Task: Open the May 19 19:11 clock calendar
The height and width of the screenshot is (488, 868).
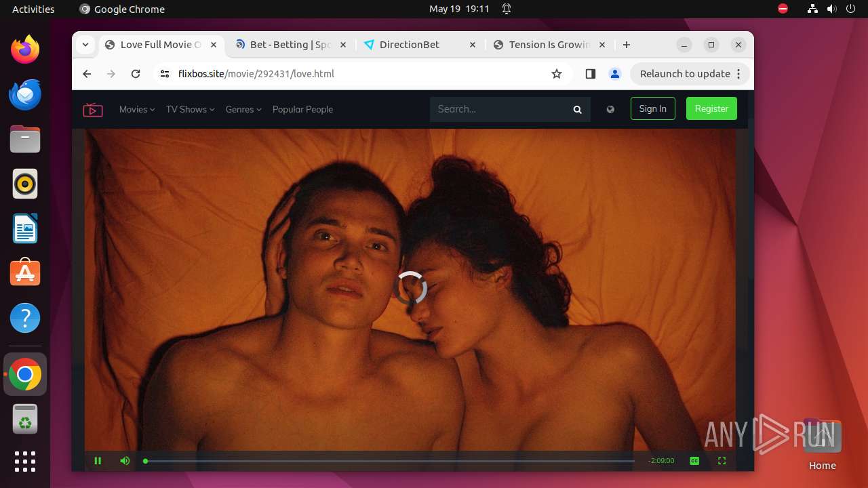Action: pos(459,9)
